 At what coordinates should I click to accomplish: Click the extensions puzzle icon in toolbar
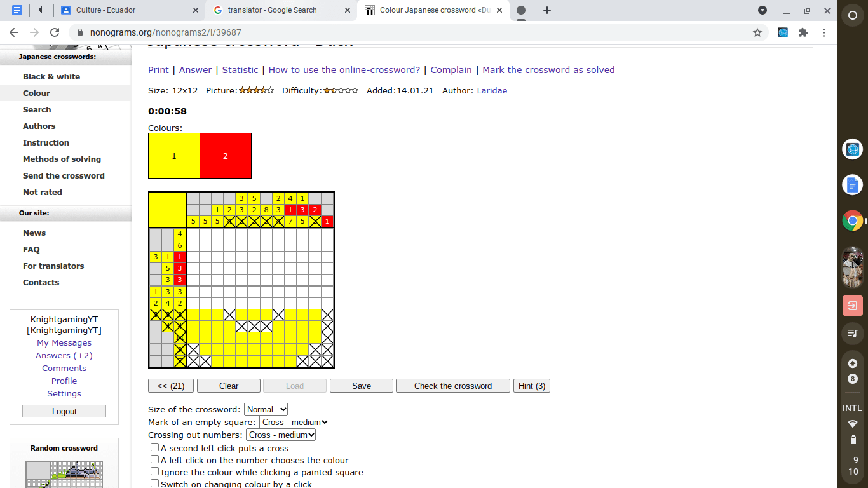tap(803, 32)
